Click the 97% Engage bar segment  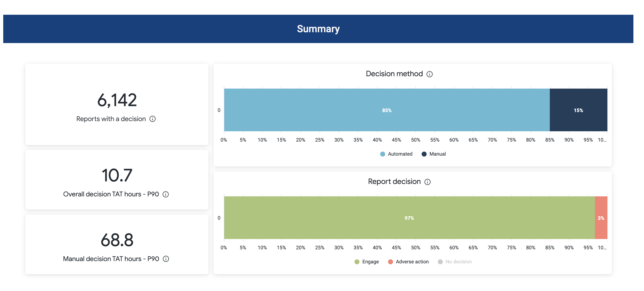[x=409, y=218]
